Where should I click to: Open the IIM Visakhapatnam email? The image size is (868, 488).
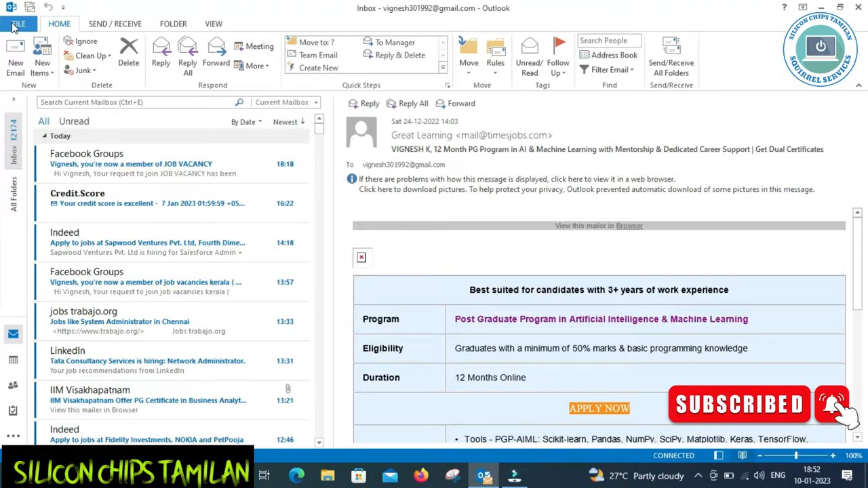coord(172,399)
